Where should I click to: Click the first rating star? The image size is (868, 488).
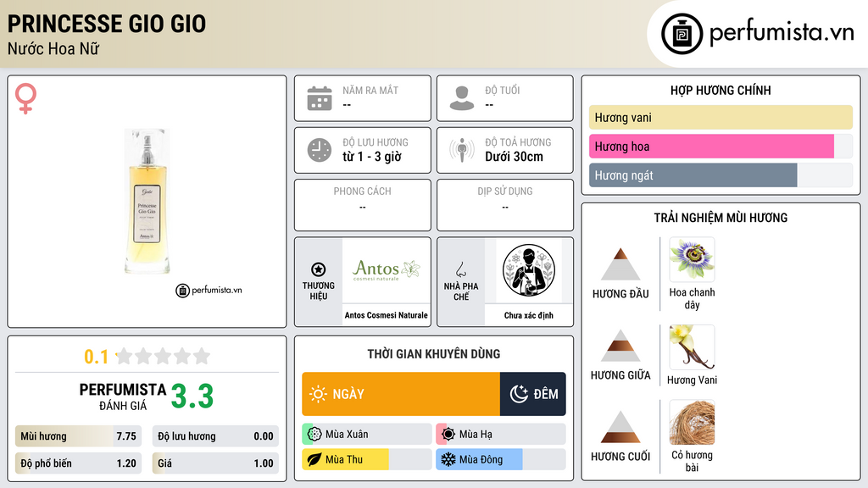124,356
